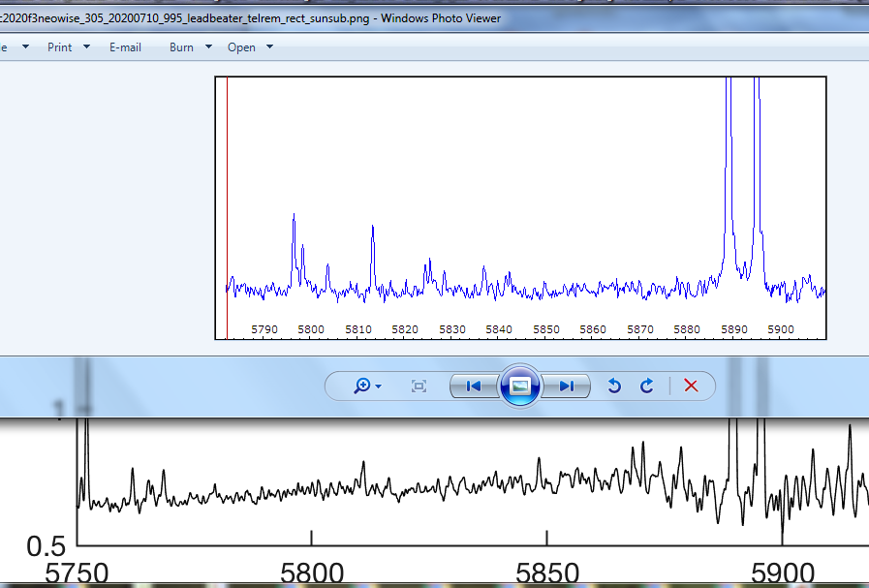Screen dimensions: 869x588
Task: Open the arrow beside the zoom magnifier
Action: (x=378, y=387)
